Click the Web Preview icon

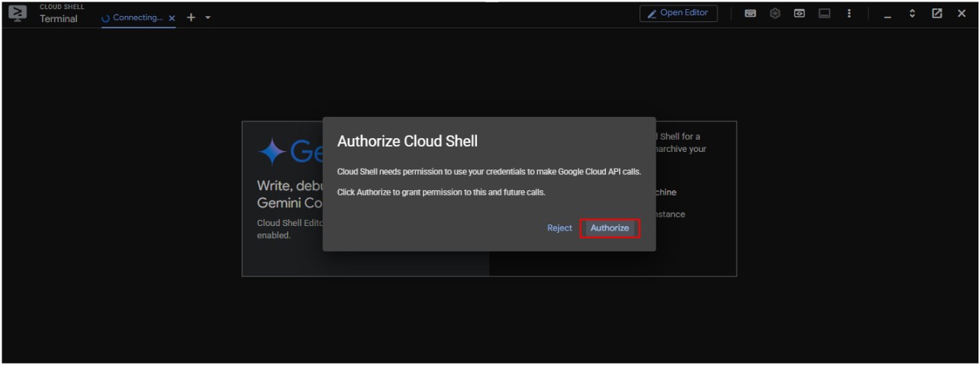click(799, 14)
